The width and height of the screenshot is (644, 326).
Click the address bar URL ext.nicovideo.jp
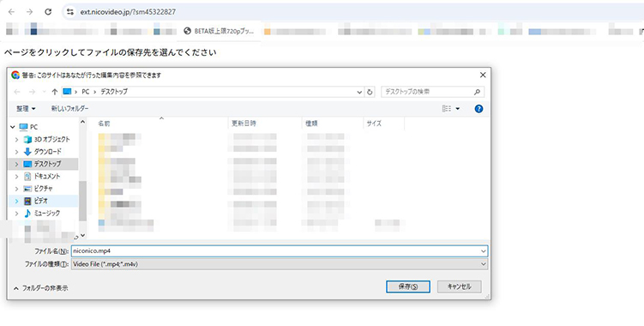coord(128,12)
